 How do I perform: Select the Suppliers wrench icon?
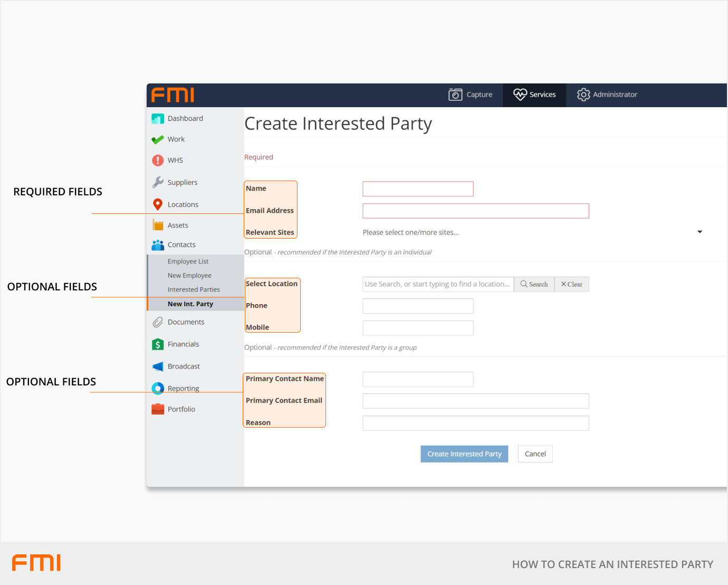pos(157,183)
